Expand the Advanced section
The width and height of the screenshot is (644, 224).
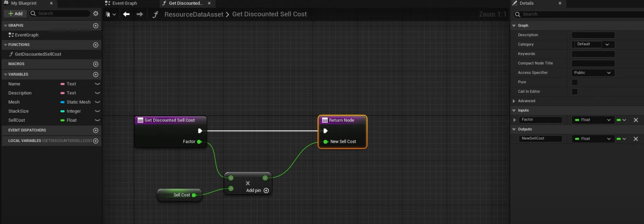point(514,101)
